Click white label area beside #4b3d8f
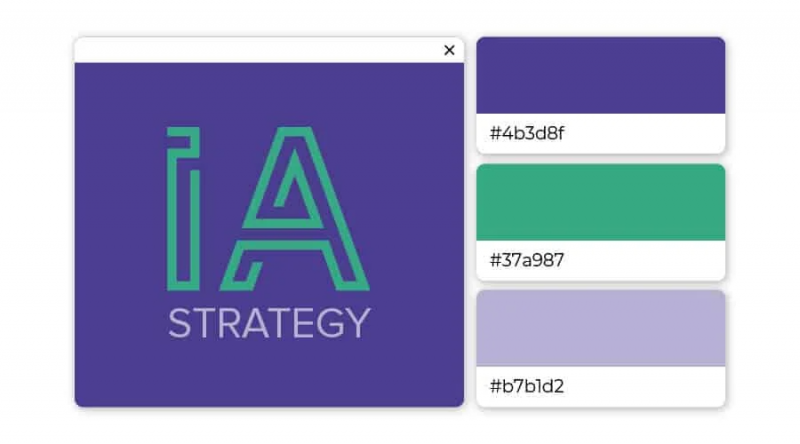Viewport: 800px width, 444px height. click(644, 134)
